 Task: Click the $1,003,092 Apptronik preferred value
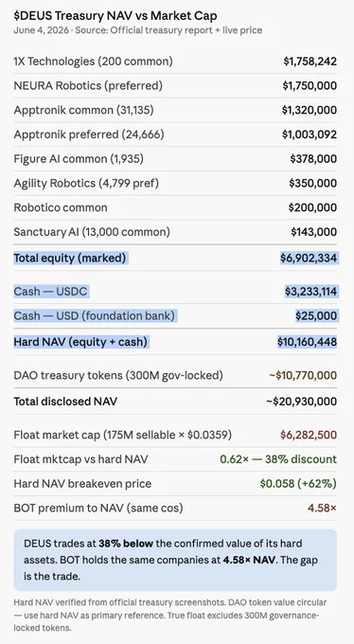tap(310, 134)
